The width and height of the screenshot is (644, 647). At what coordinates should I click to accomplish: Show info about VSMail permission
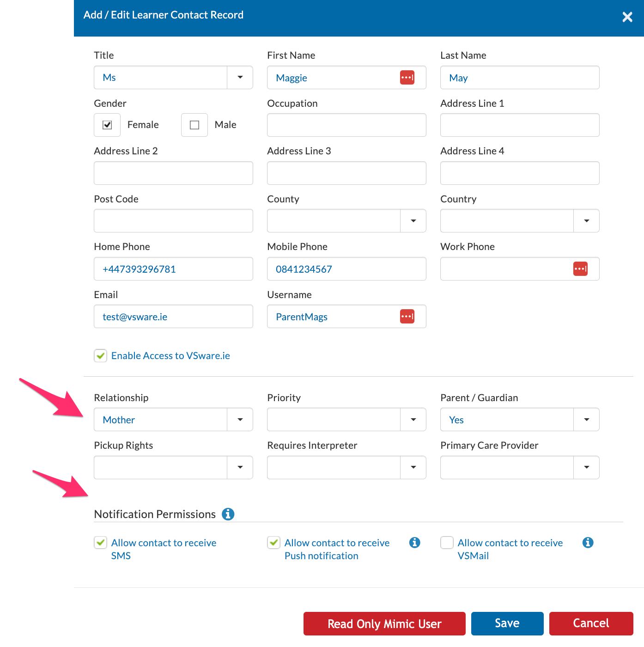point(588,543)
